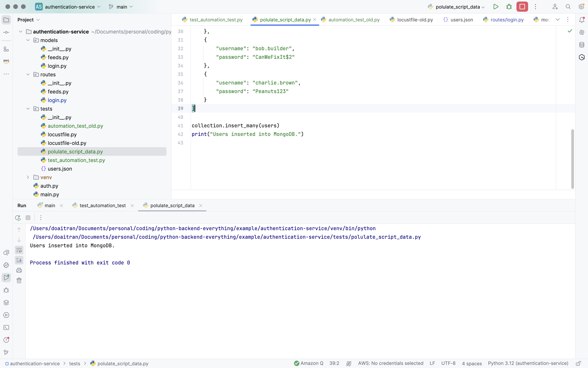Click Python 3.12 interpreter status widget
Viewport: 588px width, 368px height.
(x=528, y=363)
